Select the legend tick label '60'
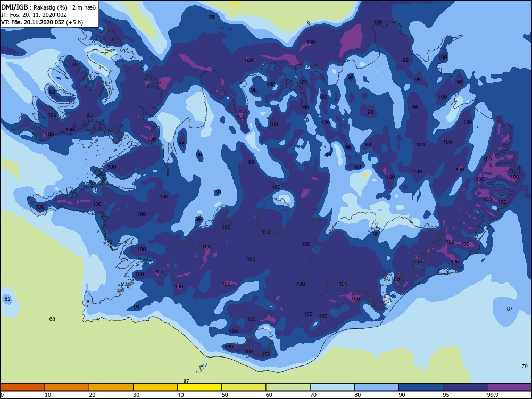532x399 pixels. point(269,395)
